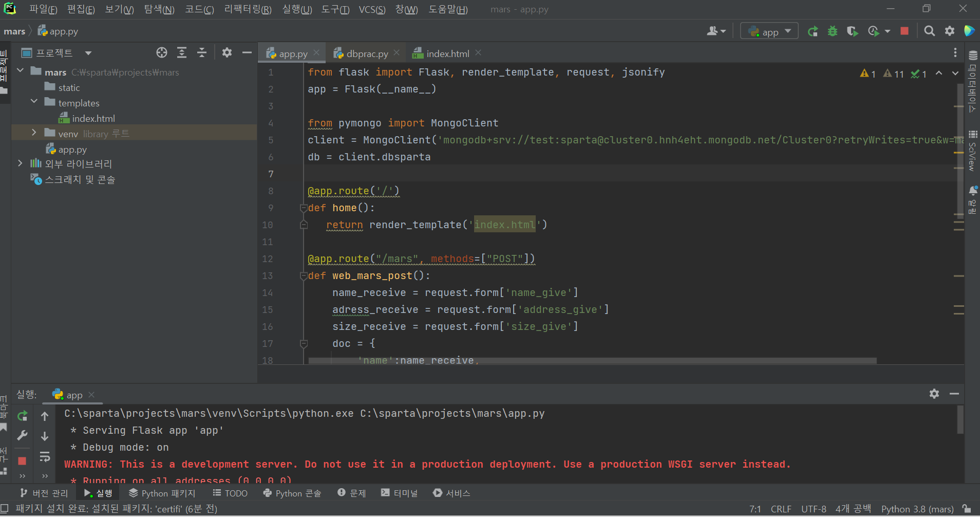Open IDE settings gear in top toolbar
This screenshot has width=980, height=517.
click(950, 31)
